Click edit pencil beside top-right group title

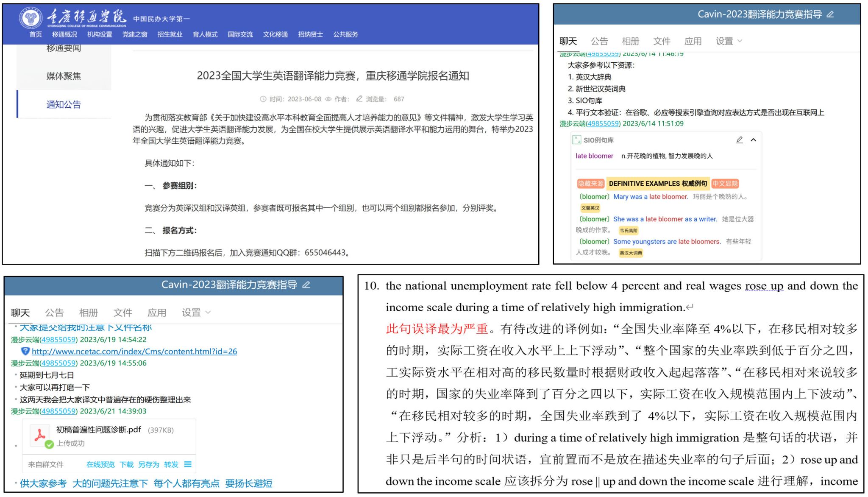[x=830, y=14]
